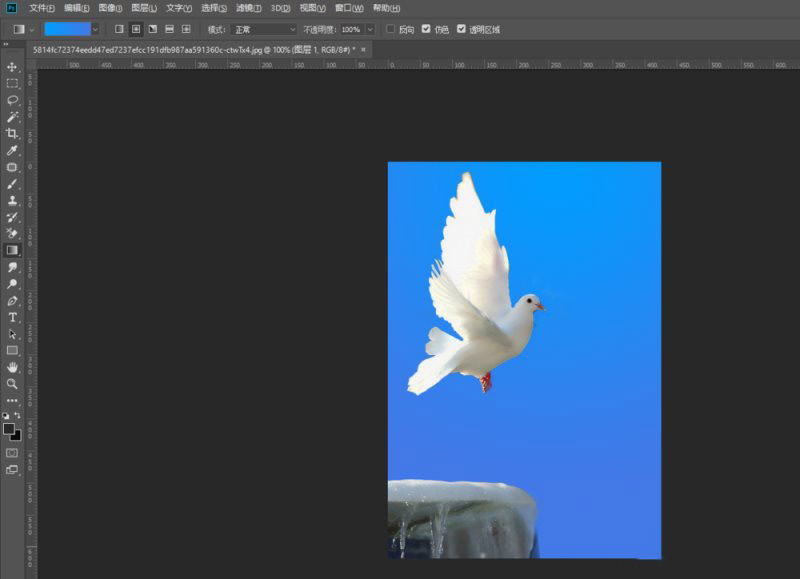Toggle the 透明区域 (Transparency) checkbox
Screen dimensions: 800x579
[461, 30]
